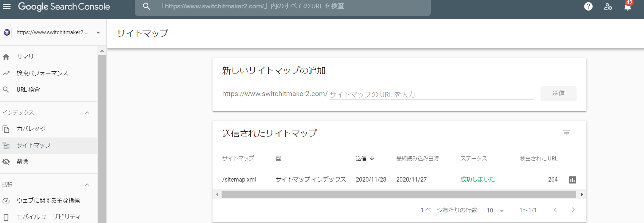Click the search magnifier icon in URL inspection bar

coord(147,6)
